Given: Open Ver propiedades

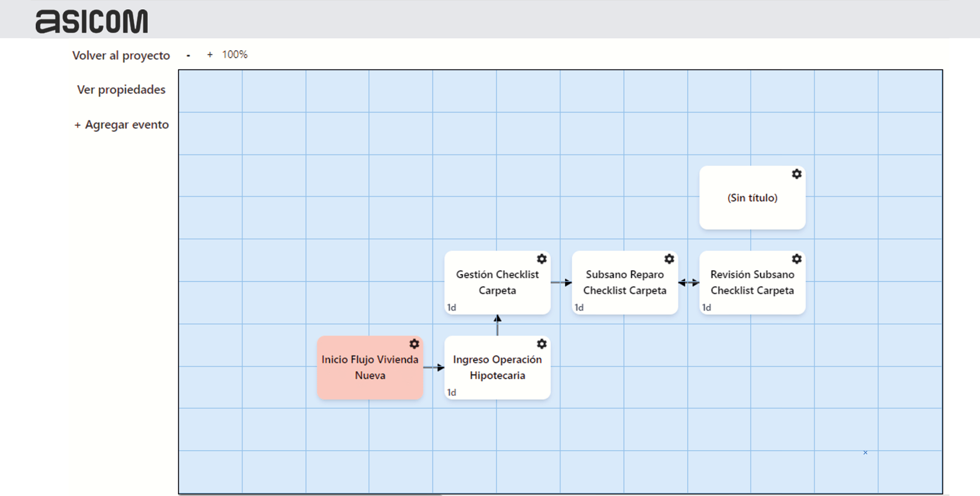Looking at the screenshot, I should (121, 90).
